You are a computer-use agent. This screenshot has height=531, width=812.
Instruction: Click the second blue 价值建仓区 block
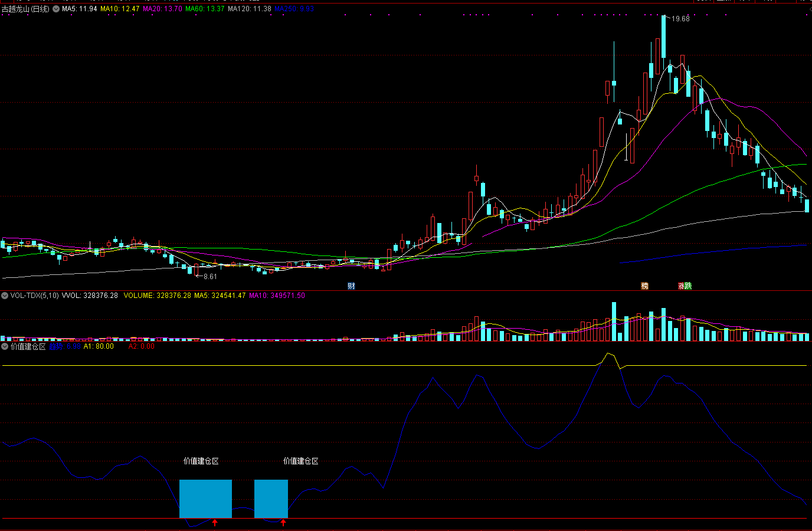[x=271, y=499]
